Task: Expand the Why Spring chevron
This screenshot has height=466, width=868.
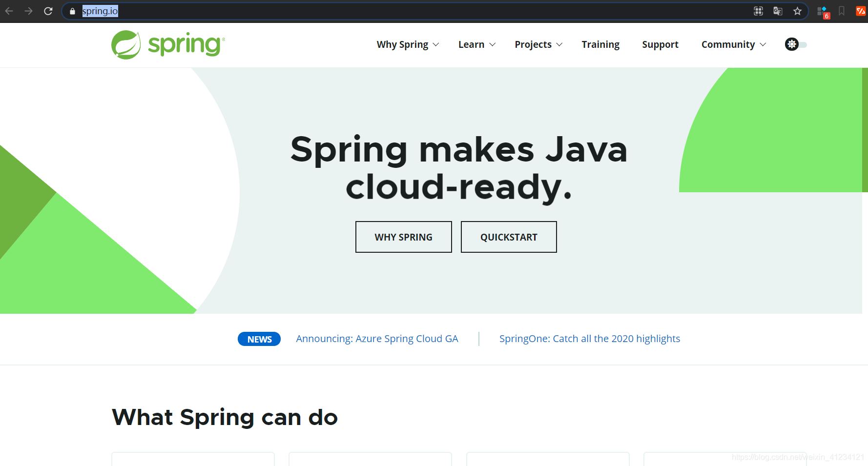Action: [x=436, y=45]
